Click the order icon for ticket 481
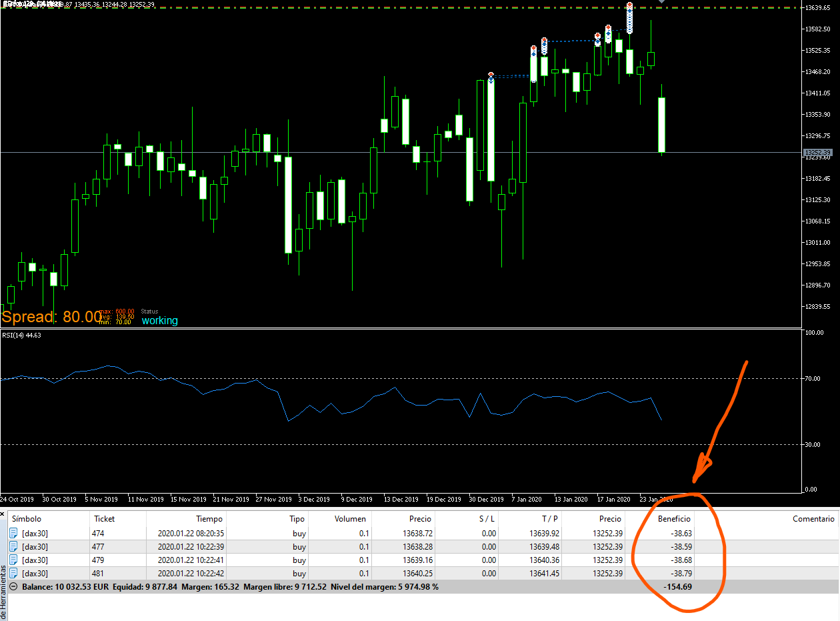The height and width of the screenshot is (621, 840). 13,573
